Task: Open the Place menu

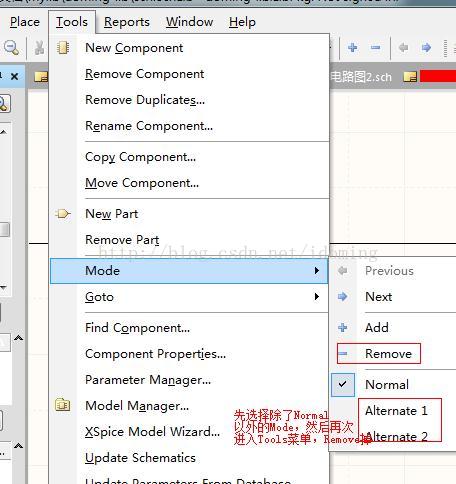Action: coord(25,22)
